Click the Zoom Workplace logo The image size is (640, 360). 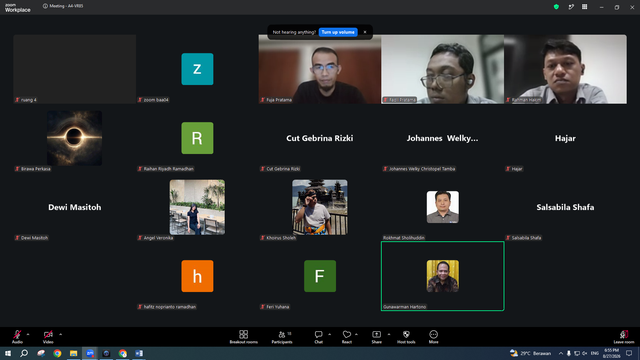pos(18,8)
